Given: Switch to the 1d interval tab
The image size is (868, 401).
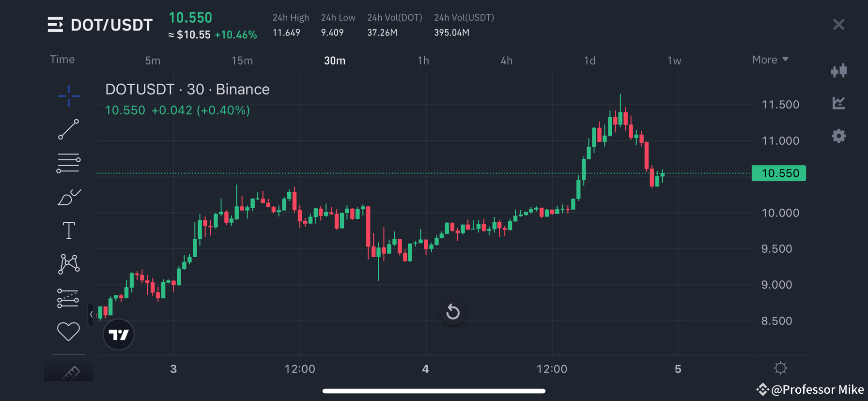Looking at the screenshot, I should point(589,61).
